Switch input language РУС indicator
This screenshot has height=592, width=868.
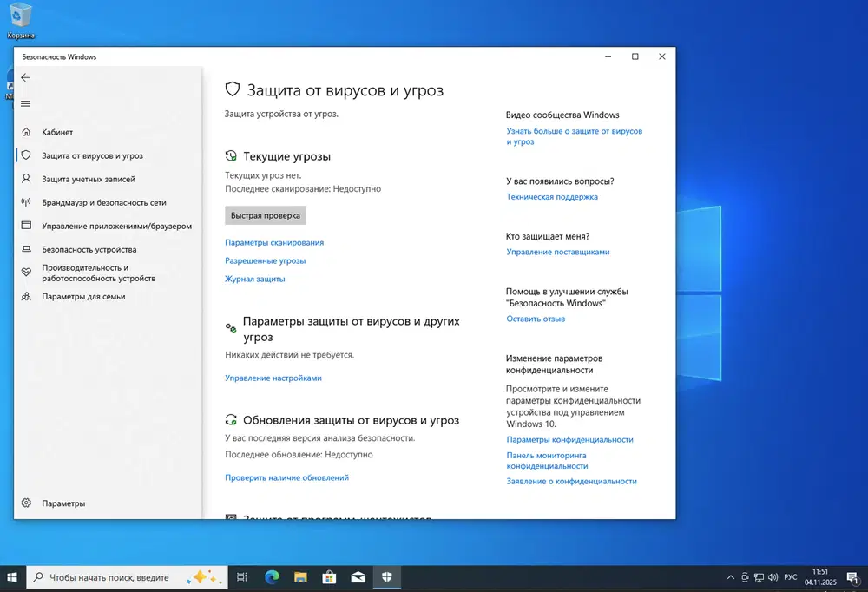pyautogui.click(x=791, y=577)
